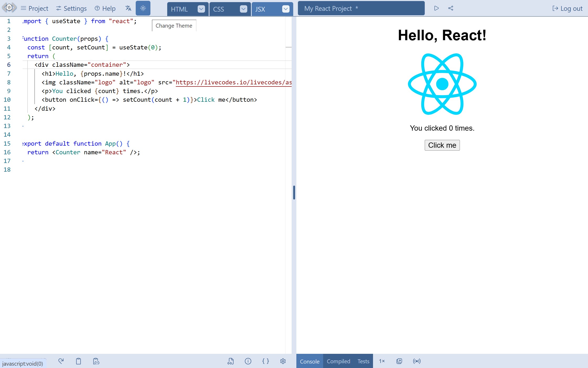The image size is (588, 368).
Task: Open the language translation icon
Action: click(128, 8)
